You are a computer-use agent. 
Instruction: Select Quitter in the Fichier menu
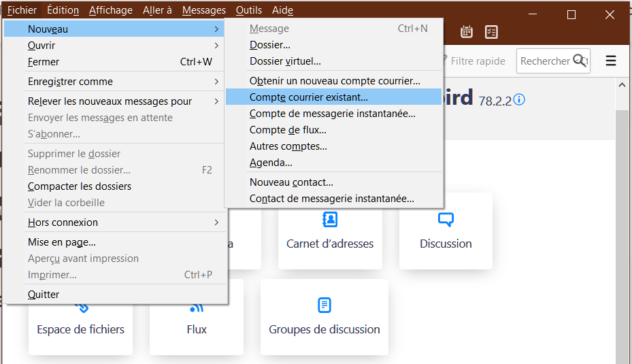click(44, 295)
